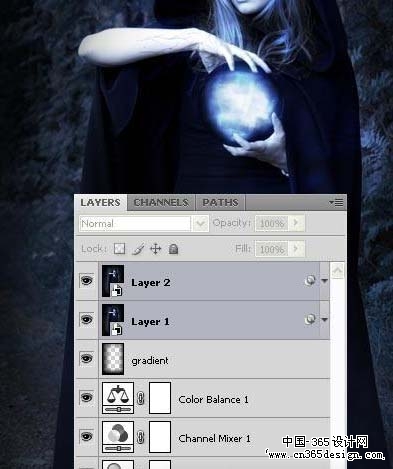Hide the Channel Mixer 1 layer
Viewport: 393px width, 469px height.
pos(87,436)
